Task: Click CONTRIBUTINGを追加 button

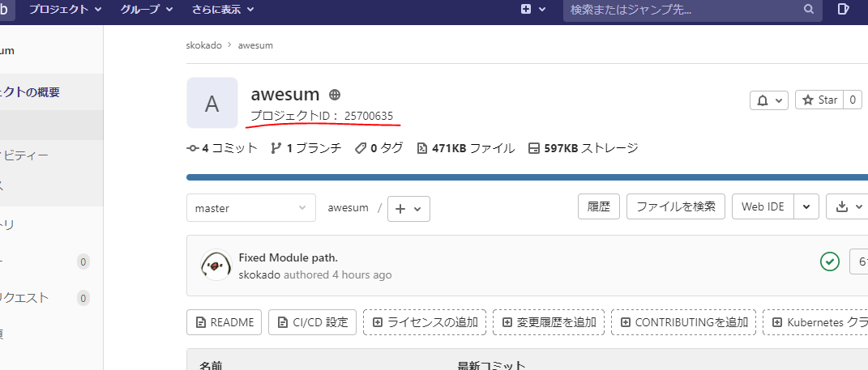Action: coord(684,322)
